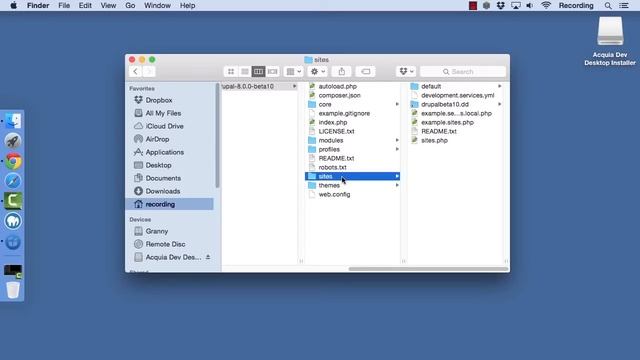The width and height of the screenshot is (640, 360).
Task: Switch Finder to list view
Action: click(244, 71)
